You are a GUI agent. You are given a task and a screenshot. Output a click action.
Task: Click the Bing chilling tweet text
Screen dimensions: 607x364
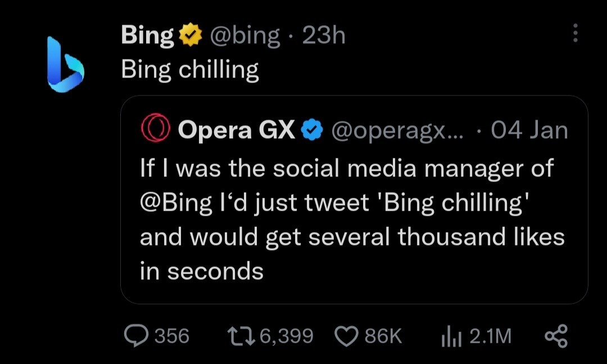(188, 69)
